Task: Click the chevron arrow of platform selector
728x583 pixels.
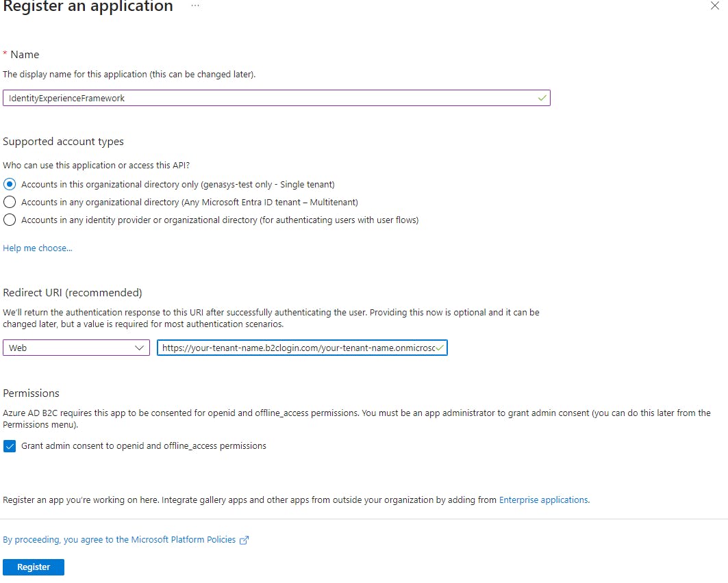Action: [x=139, y=348]
